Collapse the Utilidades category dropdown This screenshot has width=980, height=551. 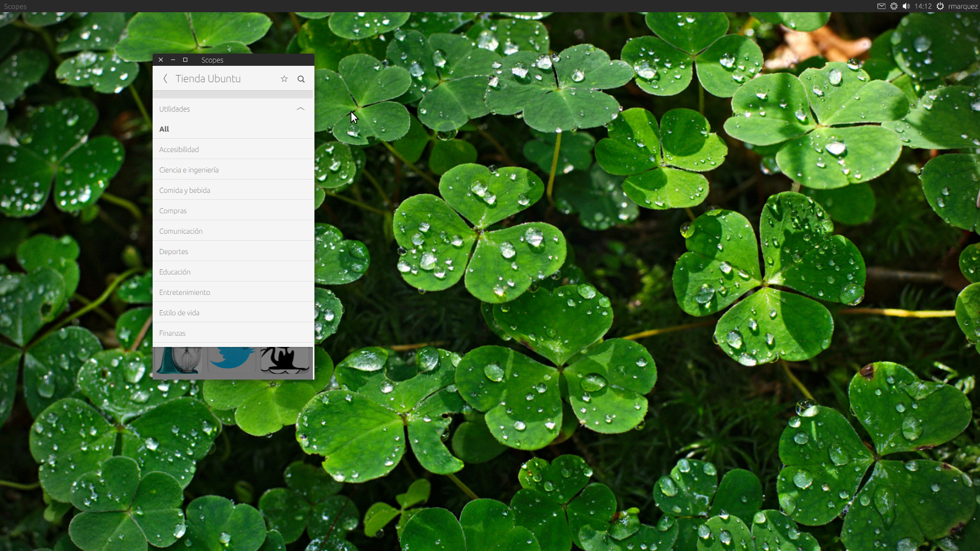175,109
